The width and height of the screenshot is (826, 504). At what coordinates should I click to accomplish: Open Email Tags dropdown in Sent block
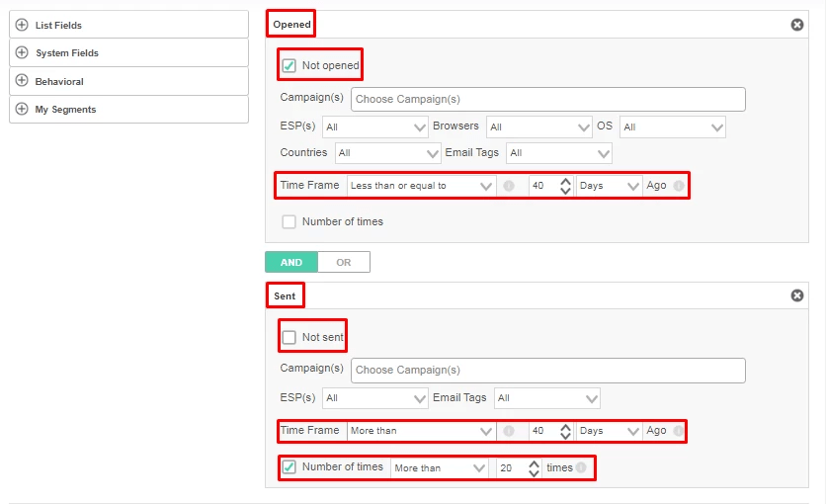pos(546,398)
